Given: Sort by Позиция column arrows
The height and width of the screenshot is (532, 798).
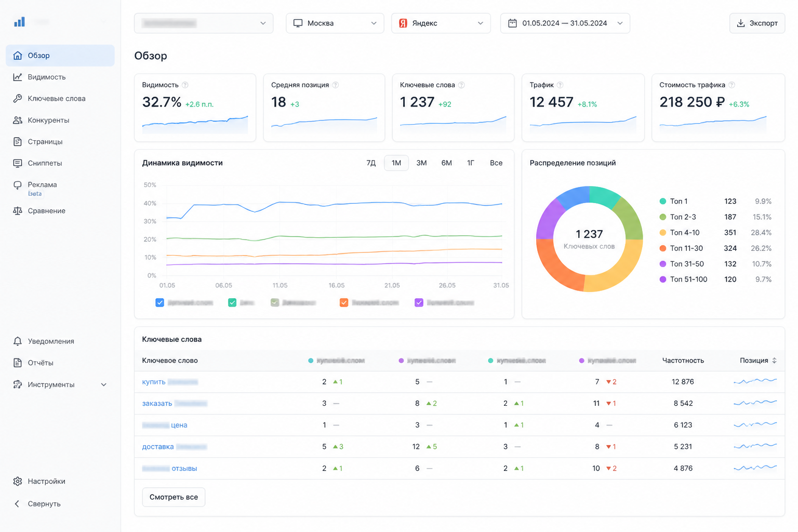Looking at the screenshot, I should (x=774, y=361).
